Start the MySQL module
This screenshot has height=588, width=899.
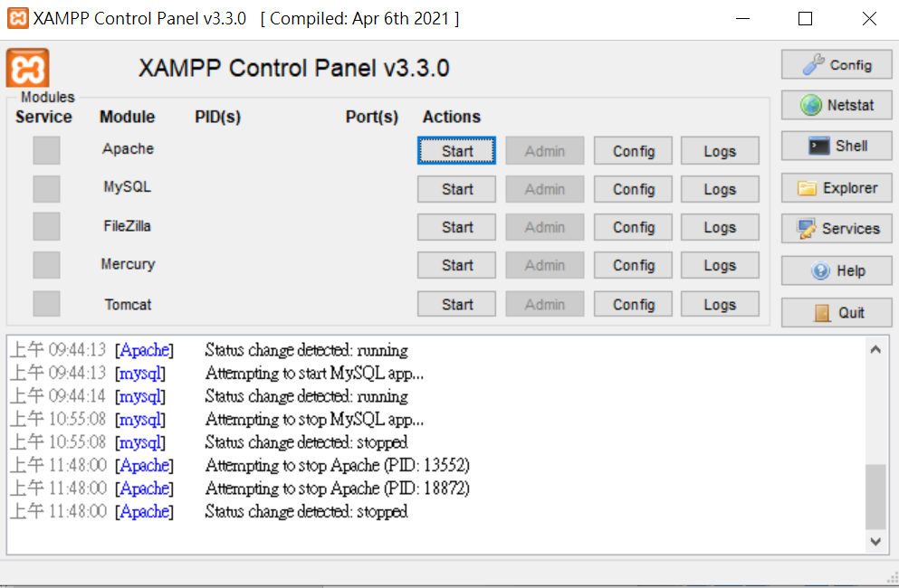pyautogui.click(x=456, y=189)
